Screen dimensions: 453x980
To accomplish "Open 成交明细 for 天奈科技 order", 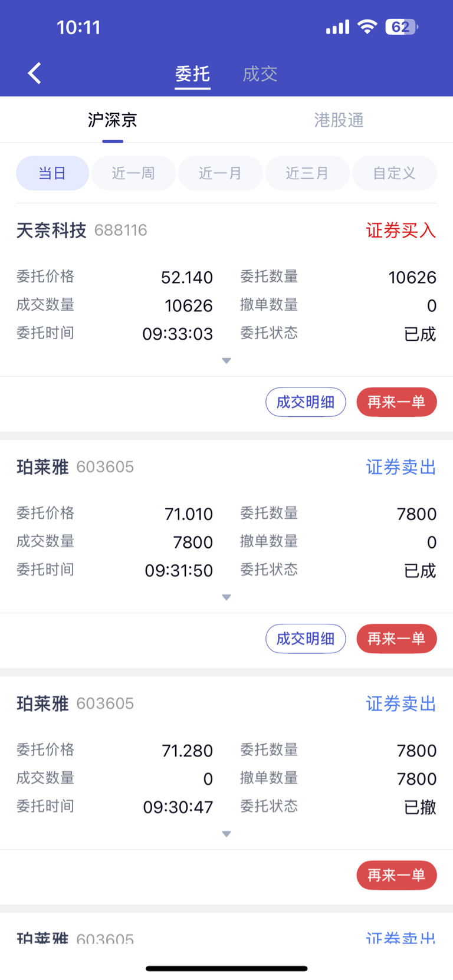I will coord(306,402).
